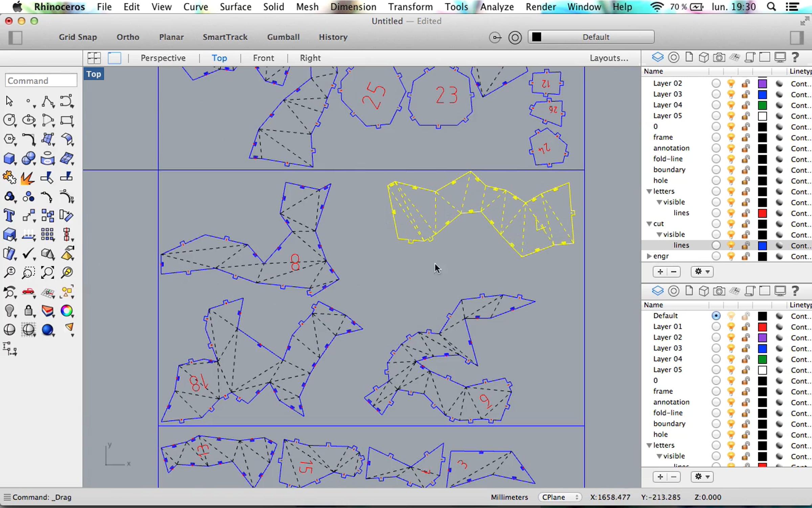Screen dimensions: 812x508
Task: Switch to the Perspective viewport tab
Action: click(x=163, y=58)
